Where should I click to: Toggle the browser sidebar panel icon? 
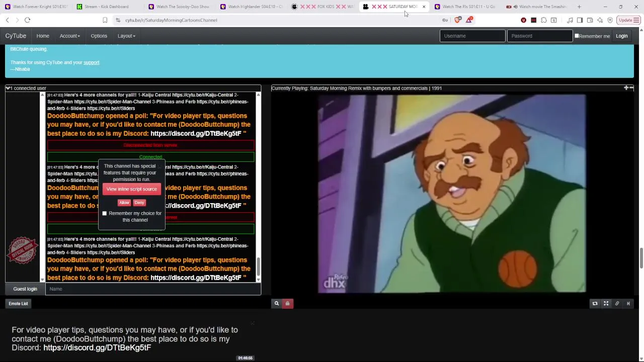[x=580, y=20]
